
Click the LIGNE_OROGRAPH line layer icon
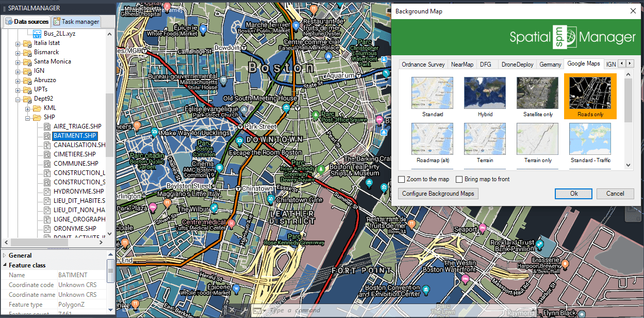tap(47, 219)
